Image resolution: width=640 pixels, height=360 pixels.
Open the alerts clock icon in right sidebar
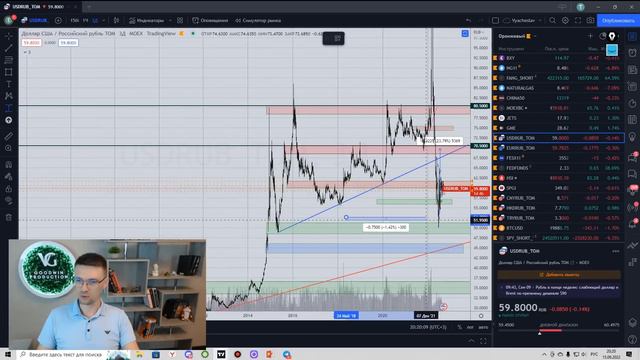[x=632, y=53]
